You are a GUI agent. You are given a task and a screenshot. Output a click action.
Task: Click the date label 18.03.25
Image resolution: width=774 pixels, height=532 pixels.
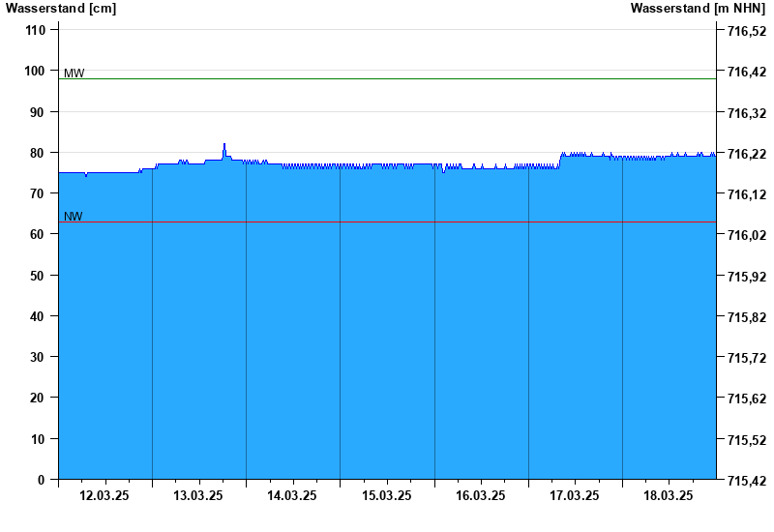pos(669,495)
